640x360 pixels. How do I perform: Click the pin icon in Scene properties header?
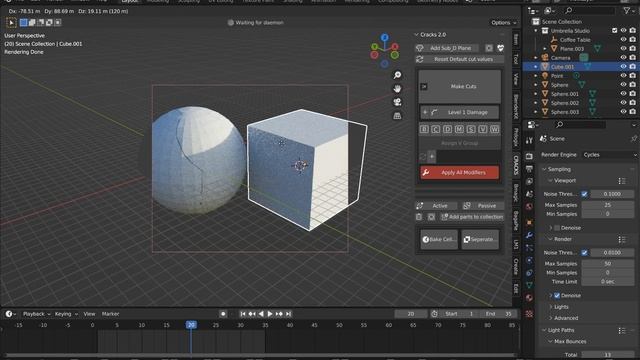point(633,139)
